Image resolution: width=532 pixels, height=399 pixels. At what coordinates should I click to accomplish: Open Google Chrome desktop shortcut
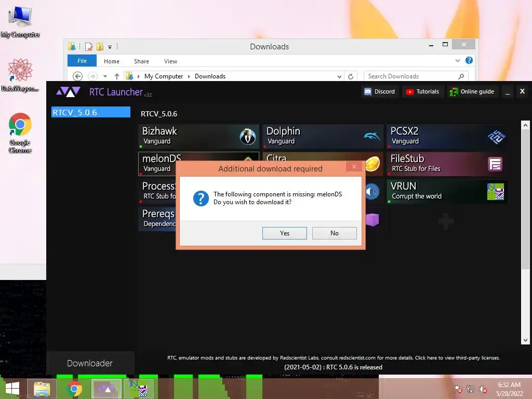[x=20, y=132]
